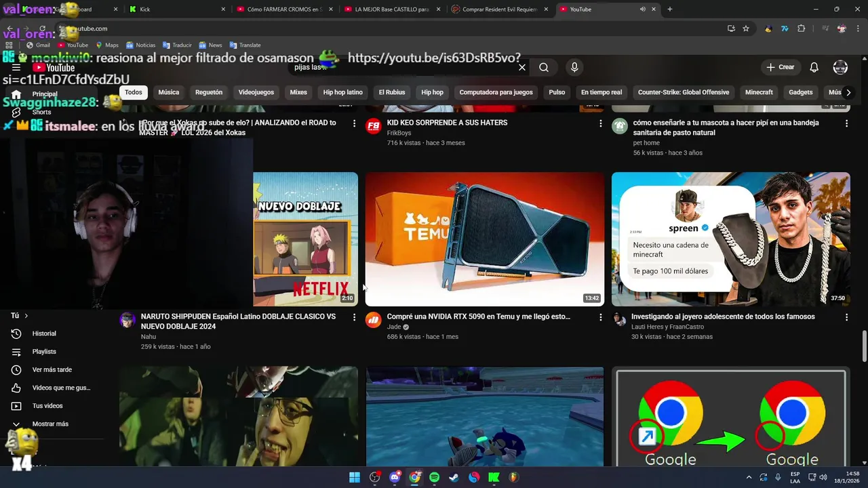Open options for the KID KEO video
Image resolution: width=868 pixels, height=488 pixels.
(x=600, y=123)
